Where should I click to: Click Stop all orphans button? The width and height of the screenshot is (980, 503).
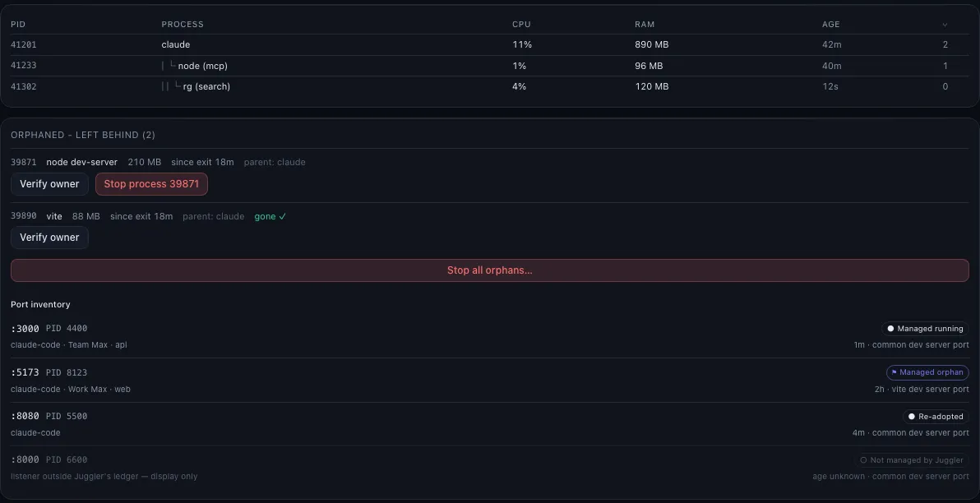(x=490, y=270)
